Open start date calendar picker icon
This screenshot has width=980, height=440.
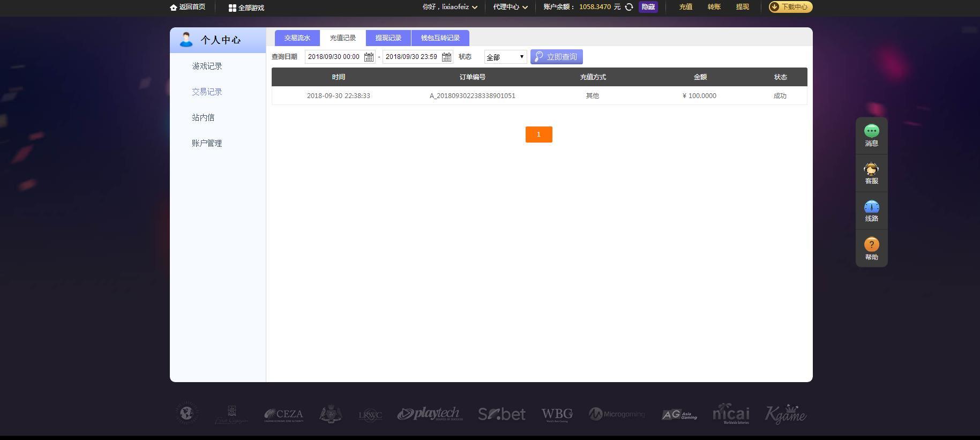pyautogui.click(x=369, y=57)
